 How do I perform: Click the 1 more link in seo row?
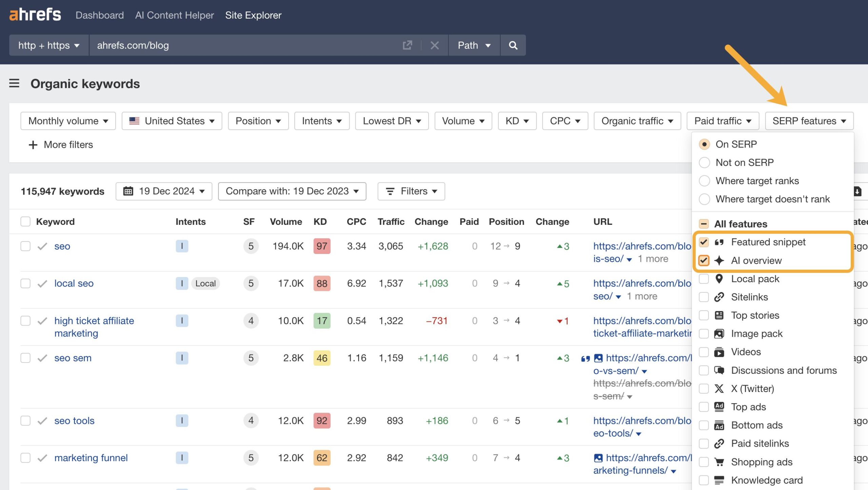[x=653, y=259]
